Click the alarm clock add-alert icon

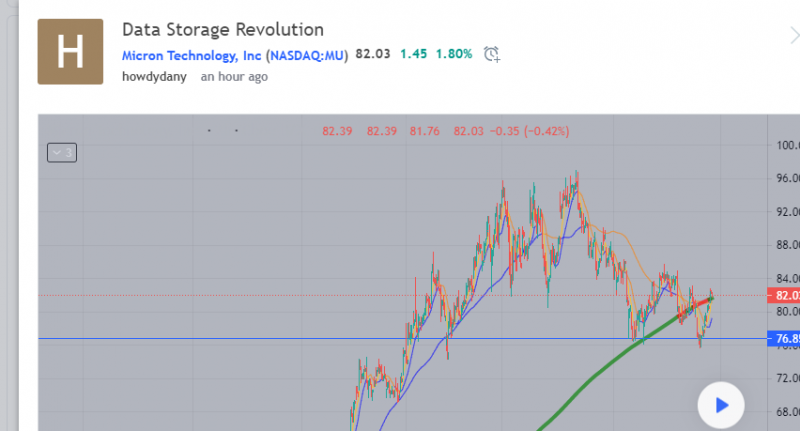coord(491,54)
